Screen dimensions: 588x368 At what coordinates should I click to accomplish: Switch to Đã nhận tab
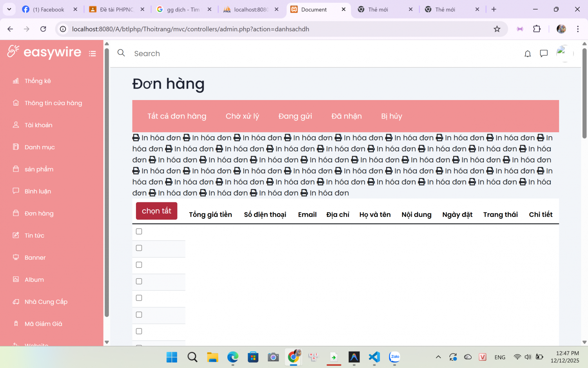347,116
